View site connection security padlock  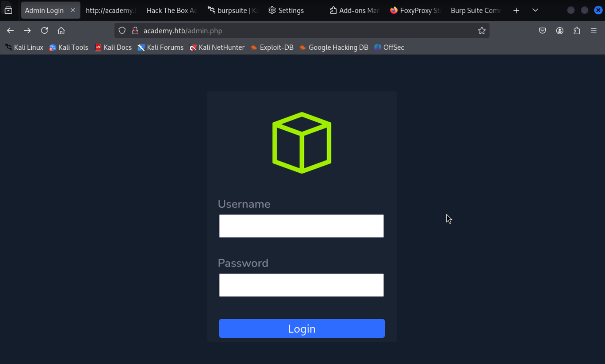[x=135, y=31]
